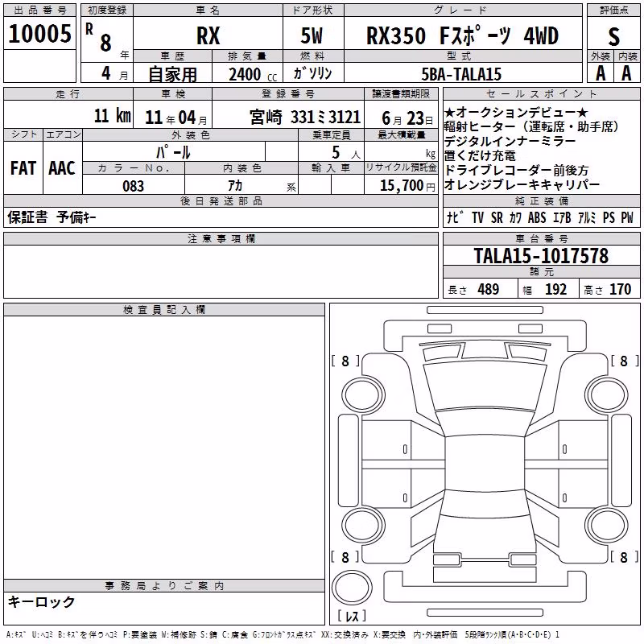
Task: Click fuel type ガソリン
Action: pyautogui.click(x=312, y=73)
